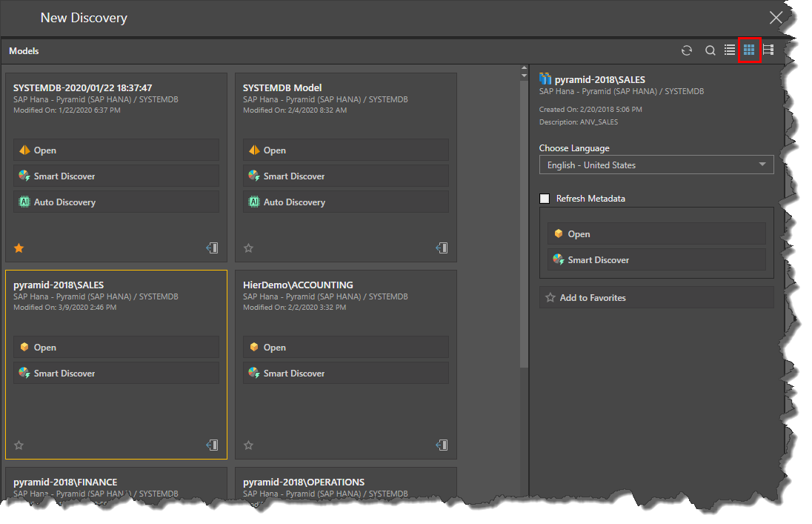Click Add to Favorites button

point(656,297)
